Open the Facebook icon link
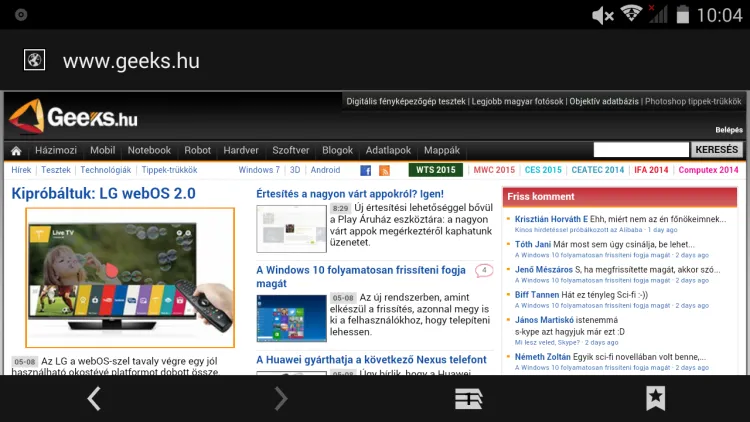Viewport: 750px width, 422px height. click(366, 170)
